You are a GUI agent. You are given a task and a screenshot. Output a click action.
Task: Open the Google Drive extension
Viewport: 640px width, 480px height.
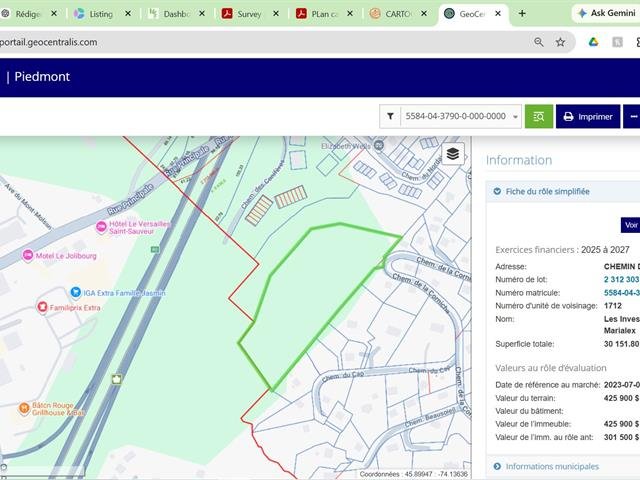pyautogui.click(x=593, y=42)
